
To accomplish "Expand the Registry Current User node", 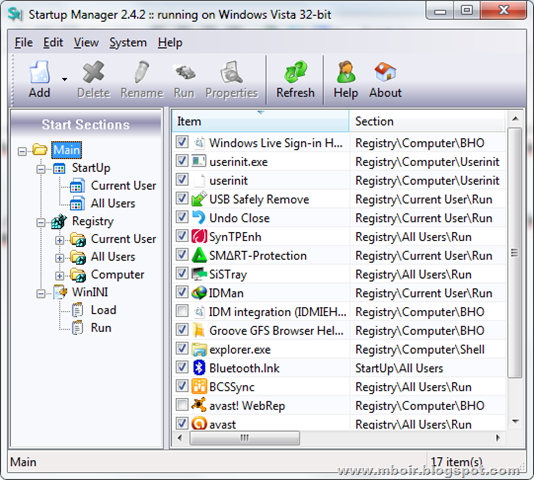I will pos(59,240).
